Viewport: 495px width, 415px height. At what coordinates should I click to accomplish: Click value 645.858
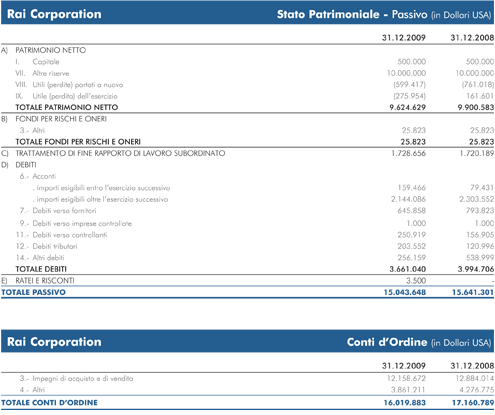coord(412,211)
